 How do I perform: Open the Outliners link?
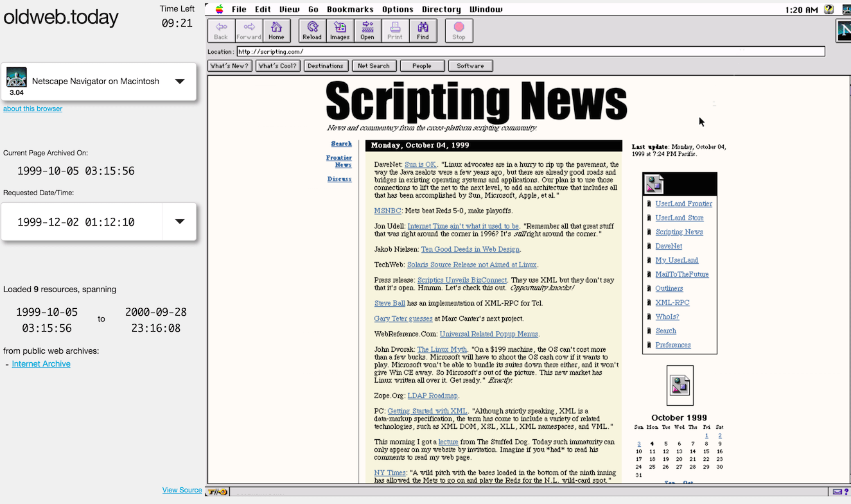pos(669,288)
